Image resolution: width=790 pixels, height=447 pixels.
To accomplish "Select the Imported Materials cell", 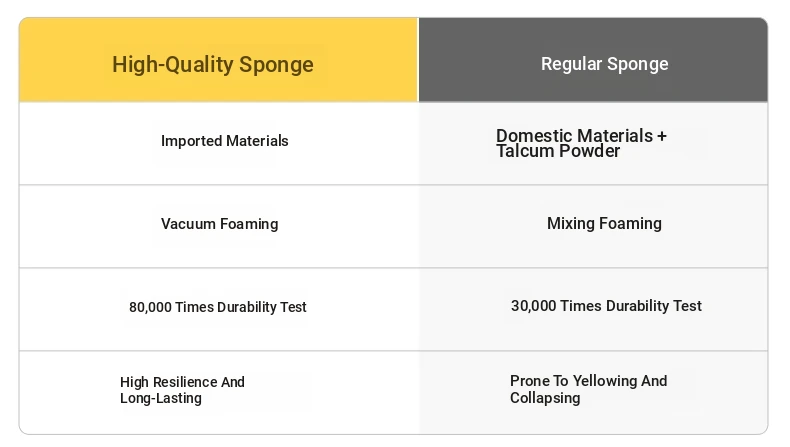I will [x=219, y=144].
